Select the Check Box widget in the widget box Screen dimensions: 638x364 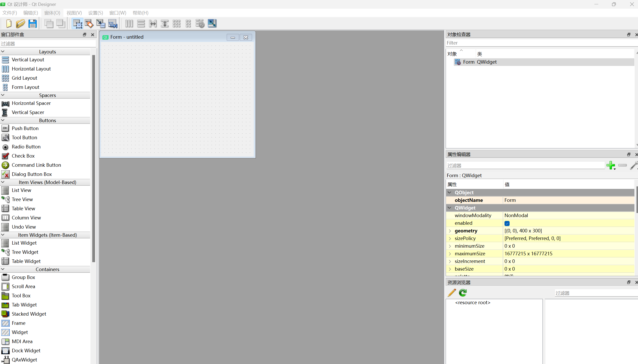[23, 156]
